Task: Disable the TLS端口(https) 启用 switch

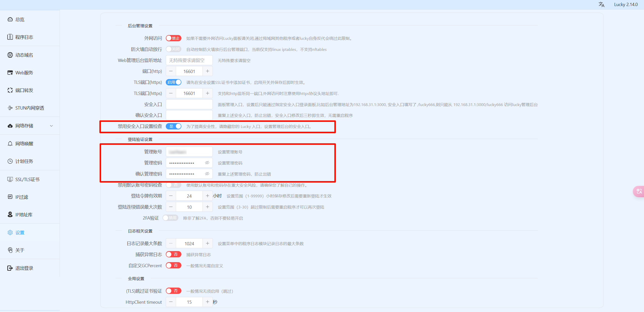Action: pos(173,82)
